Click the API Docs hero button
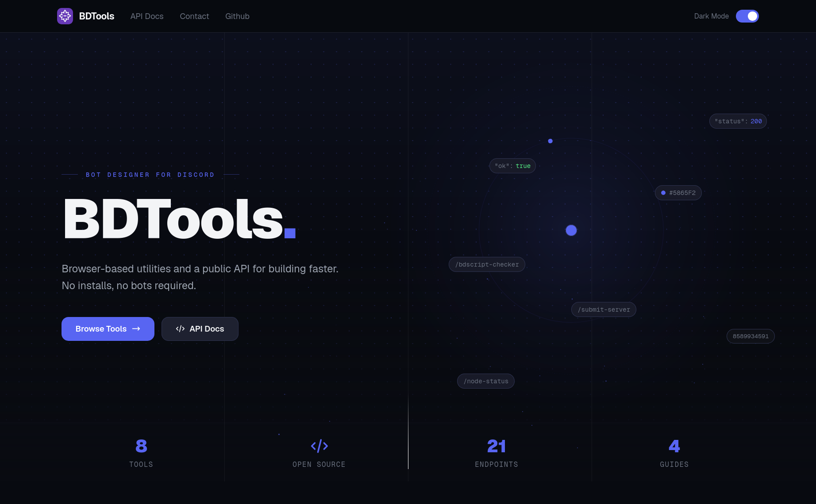816x504 pixels. tap(200, 329)
